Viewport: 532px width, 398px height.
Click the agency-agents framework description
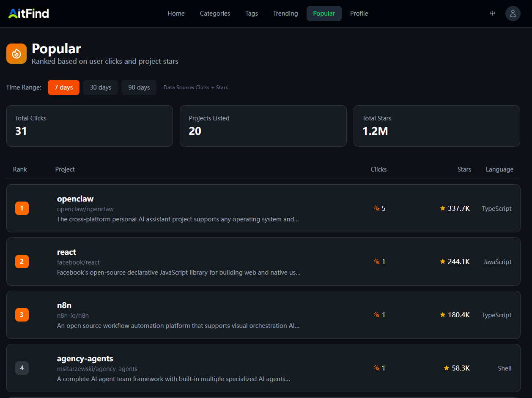(x=173, y=379)
